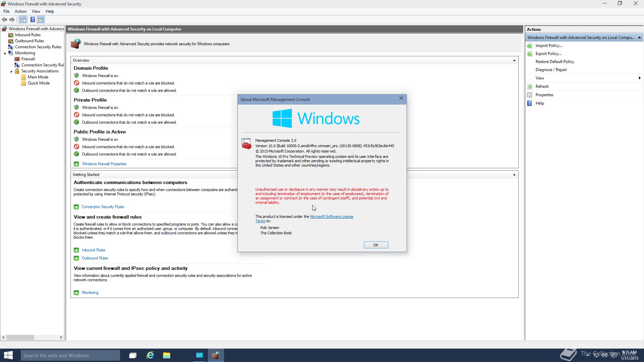644x362 pixels.
Task: Click the Monitoring node icon in tree
Action: (11, 53)
